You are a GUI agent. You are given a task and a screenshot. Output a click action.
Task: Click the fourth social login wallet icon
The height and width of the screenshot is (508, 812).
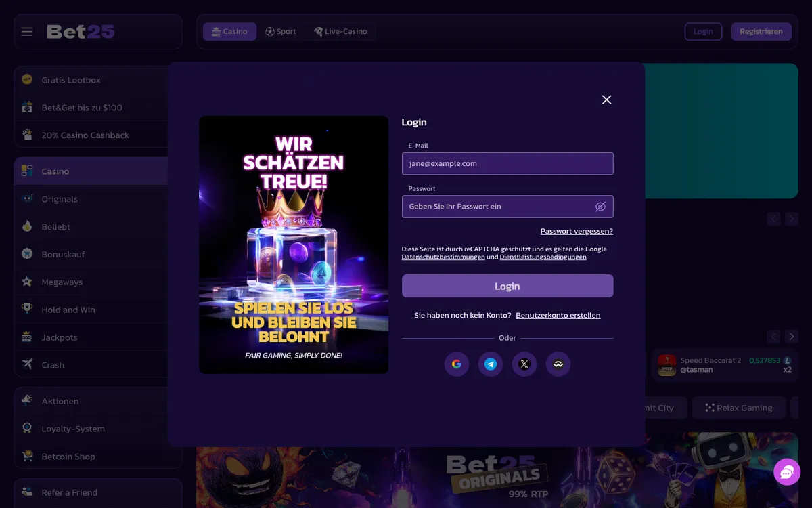pos(558,364)
